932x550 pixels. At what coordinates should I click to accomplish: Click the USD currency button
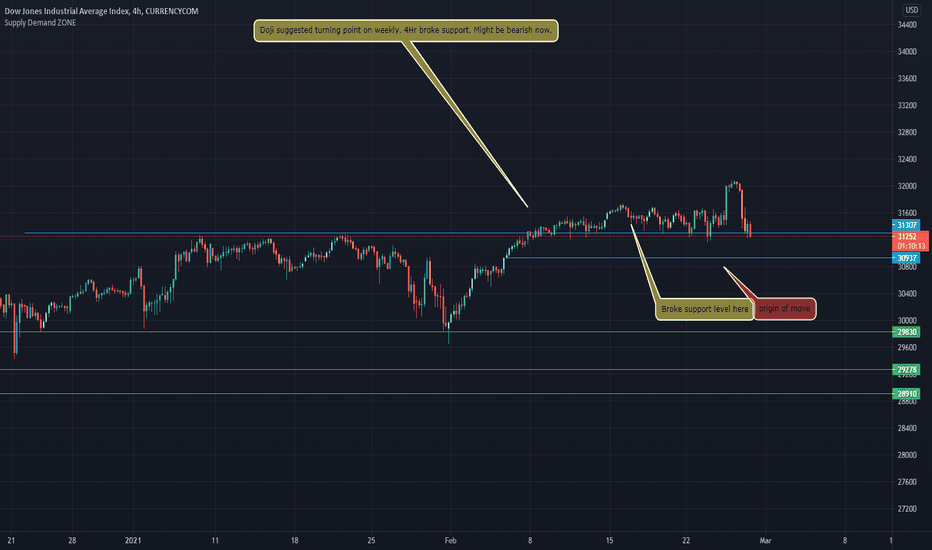coord(911,10)
